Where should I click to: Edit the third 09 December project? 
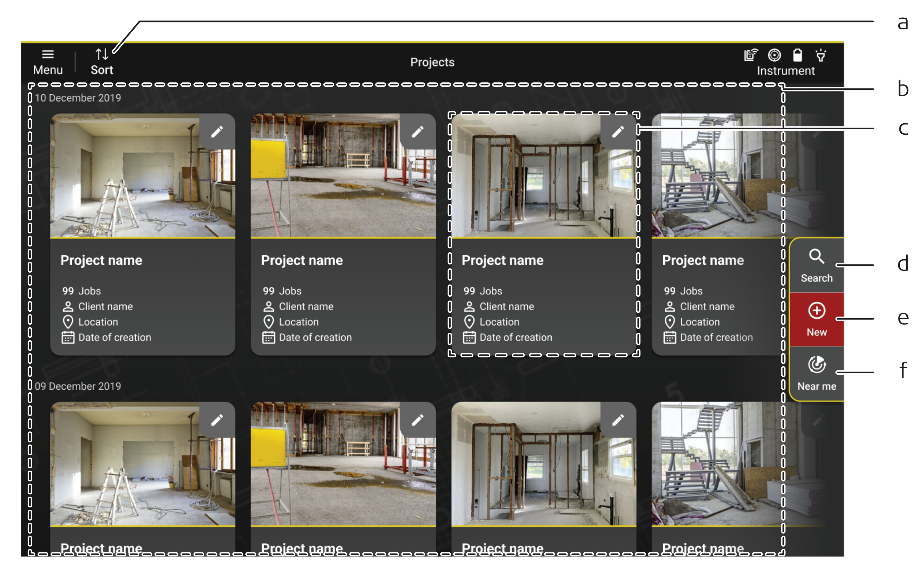coord(618,420)
